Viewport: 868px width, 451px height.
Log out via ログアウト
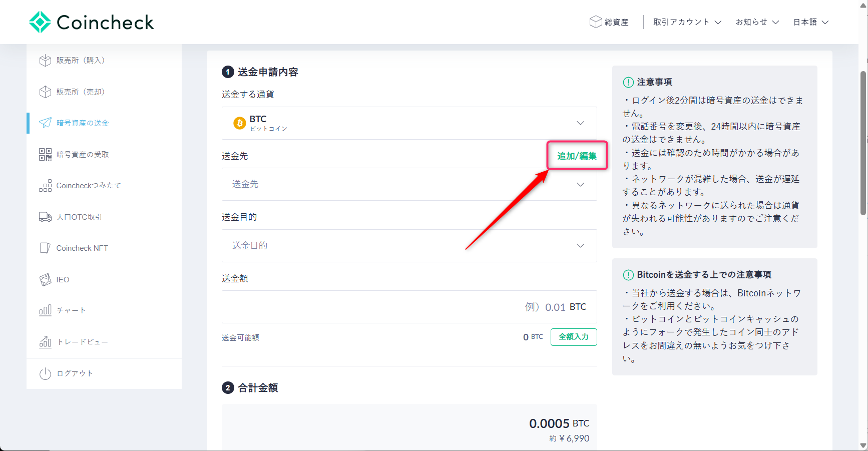(74, 373)
